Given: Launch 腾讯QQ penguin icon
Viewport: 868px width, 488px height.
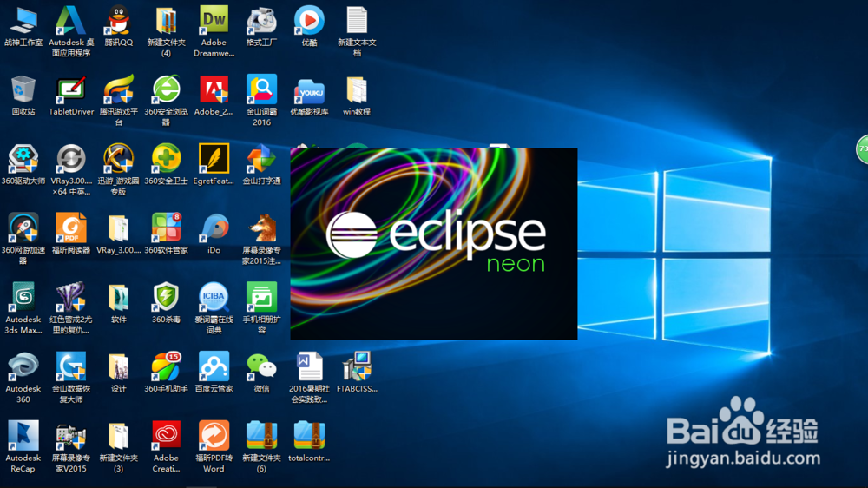Looking at the screenshot, I should (x=118, y=21).
